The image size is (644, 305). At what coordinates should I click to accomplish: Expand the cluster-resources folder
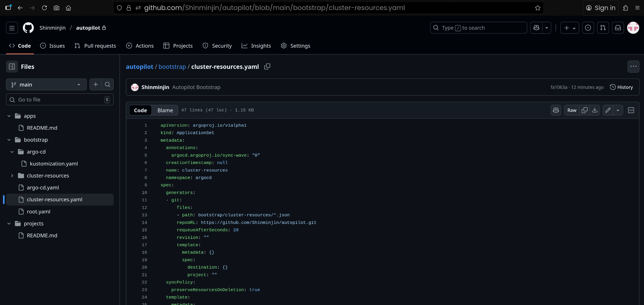point(12,176)
